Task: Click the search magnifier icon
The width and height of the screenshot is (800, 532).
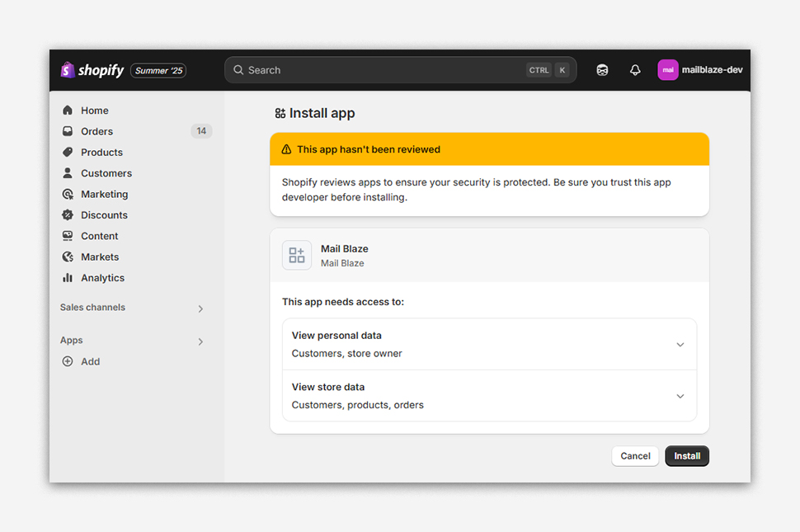Action: pyautogui.click(x=238, y=70)
